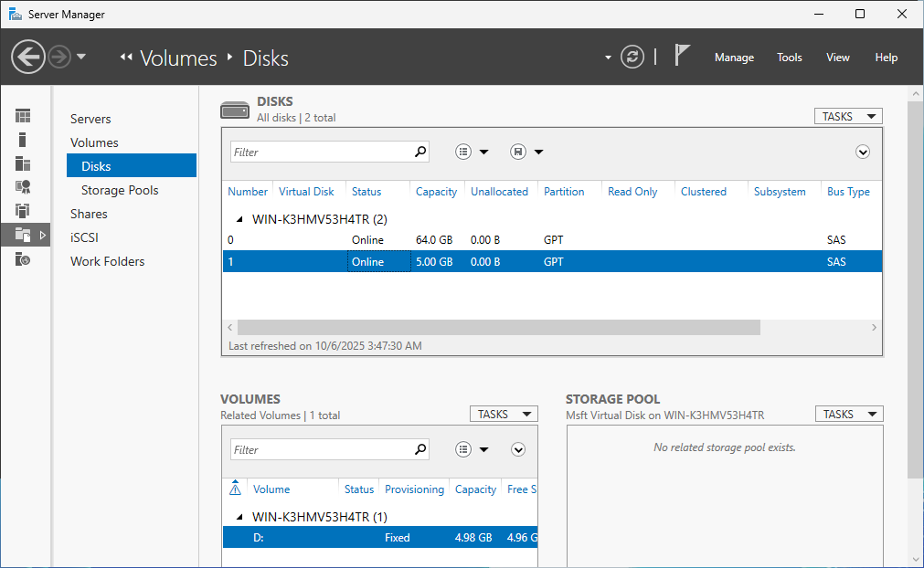Sort disks by Bus Type column
The image size is (924, 568).
click(848, 191)
